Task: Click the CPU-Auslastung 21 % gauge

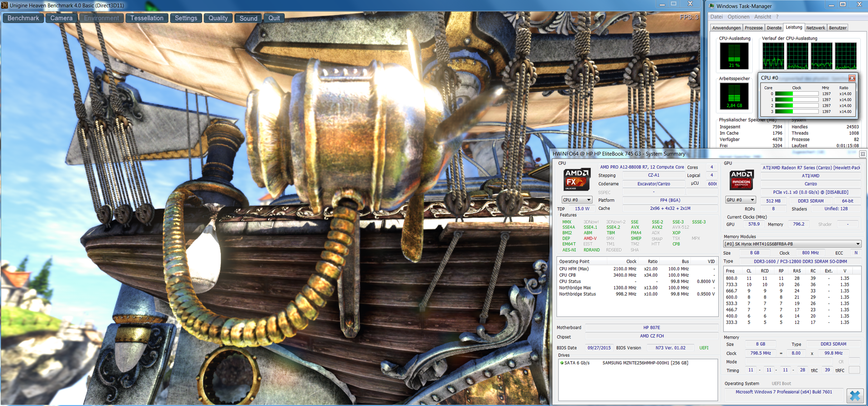Action: click(734, 56)
